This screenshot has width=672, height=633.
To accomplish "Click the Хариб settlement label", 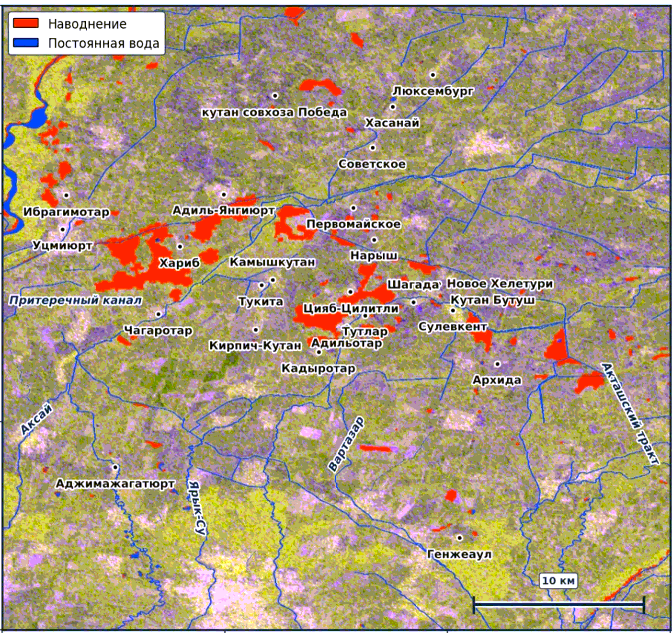I will tap(179, 263).
